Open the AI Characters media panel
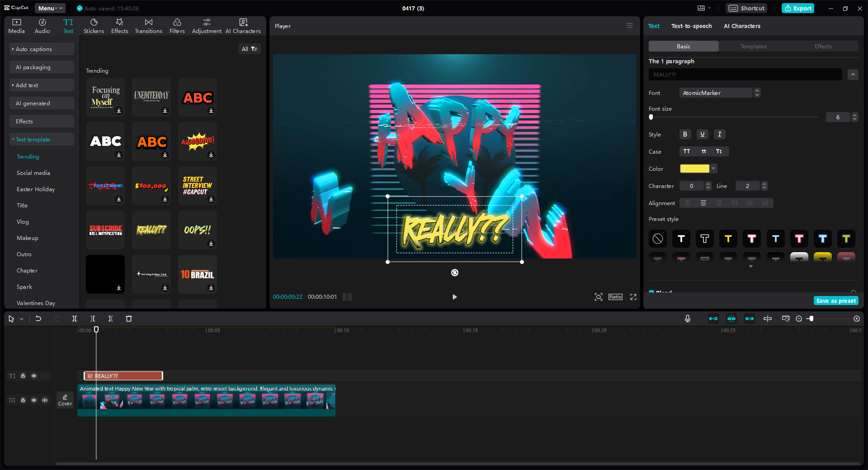The width and height of the screenshot is (868, 470). point(243,25)
